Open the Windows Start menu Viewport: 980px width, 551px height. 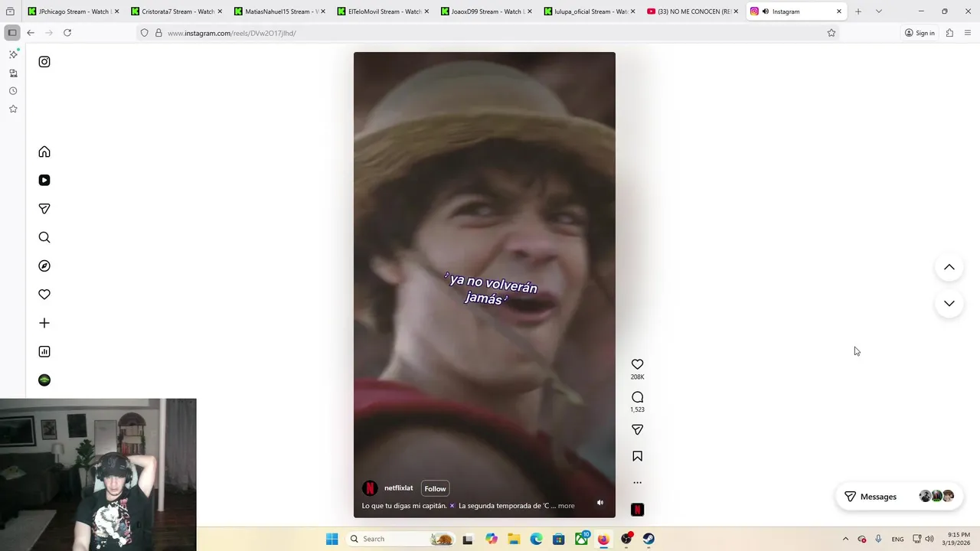pos(332,539)
